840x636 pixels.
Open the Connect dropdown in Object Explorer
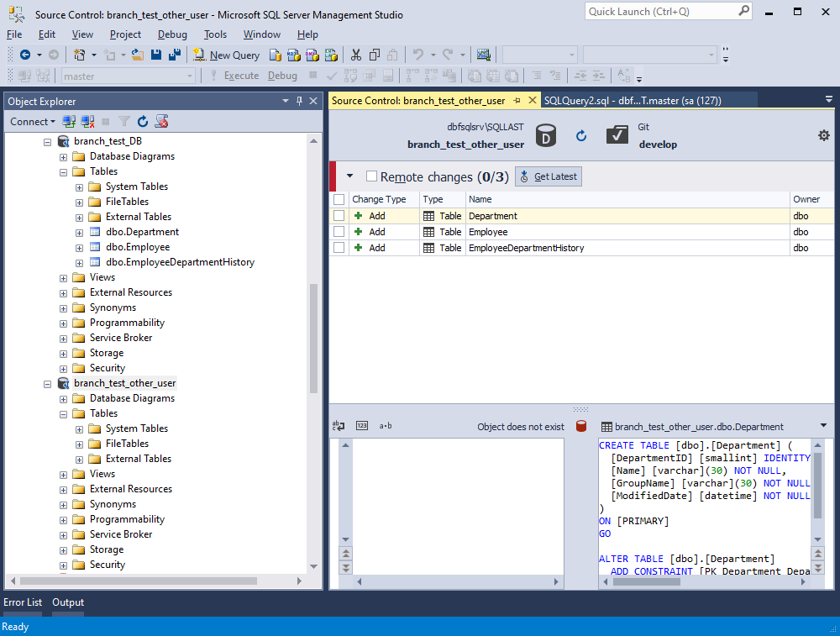(x=33, y=122)
